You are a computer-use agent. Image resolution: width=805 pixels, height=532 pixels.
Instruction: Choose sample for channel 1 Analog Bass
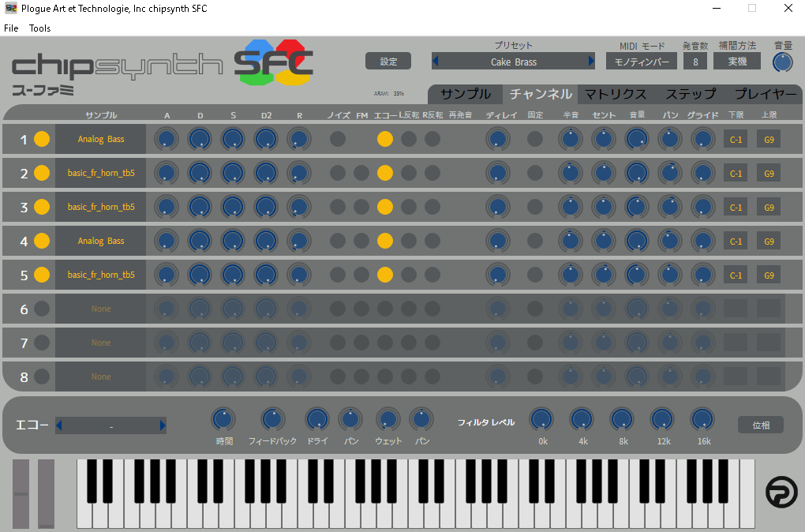101,139
